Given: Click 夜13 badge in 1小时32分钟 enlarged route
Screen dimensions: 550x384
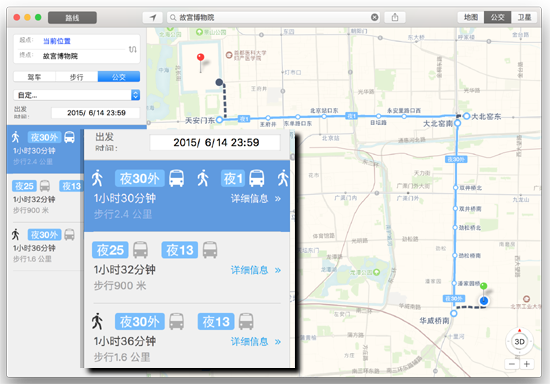Looking at the screenshot, I should point(180,250).
